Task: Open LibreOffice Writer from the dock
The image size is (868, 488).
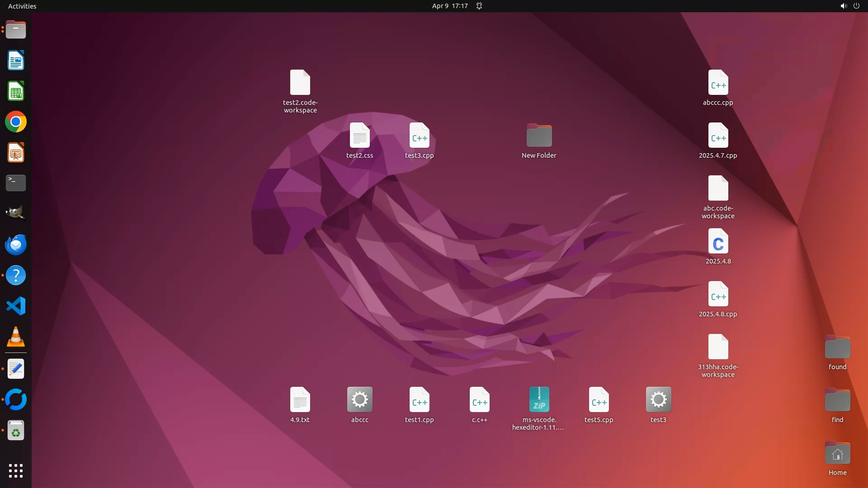Action: pyautogui.click(x=16, y=61)
